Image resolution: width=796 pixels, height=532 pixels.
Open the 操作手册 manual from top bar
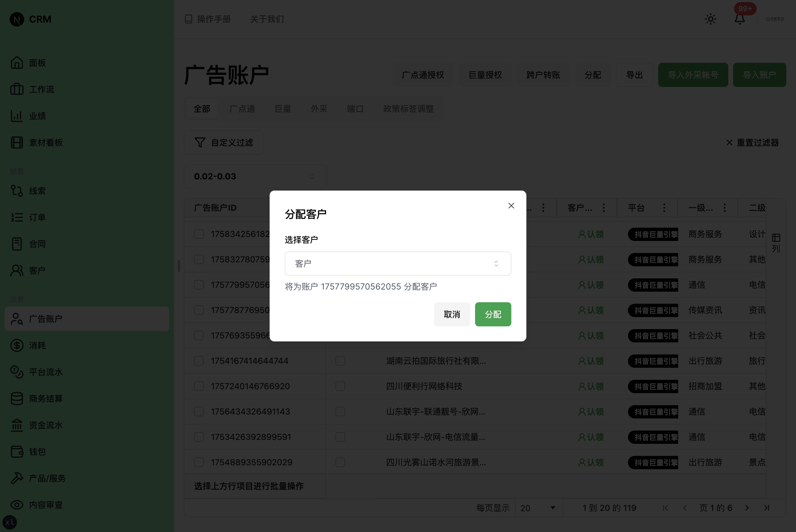[x=207, y=19]
